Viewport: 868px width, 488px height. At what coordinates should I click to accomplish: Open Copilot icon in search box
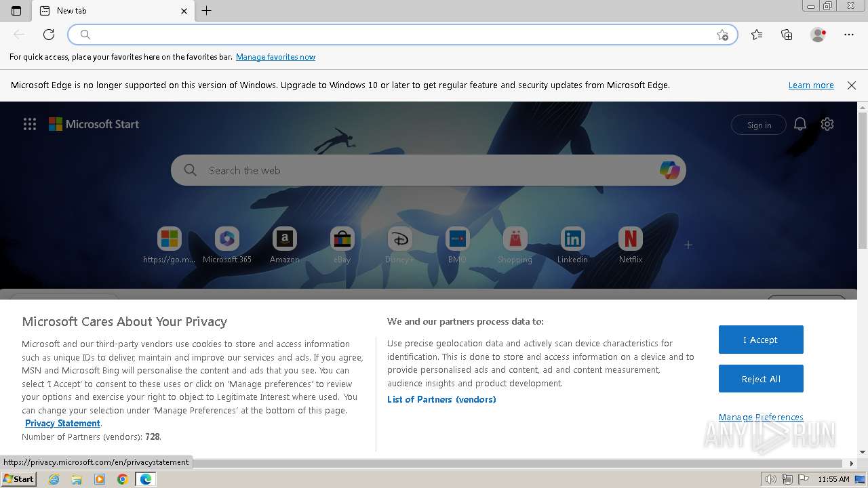pos(669,170)
